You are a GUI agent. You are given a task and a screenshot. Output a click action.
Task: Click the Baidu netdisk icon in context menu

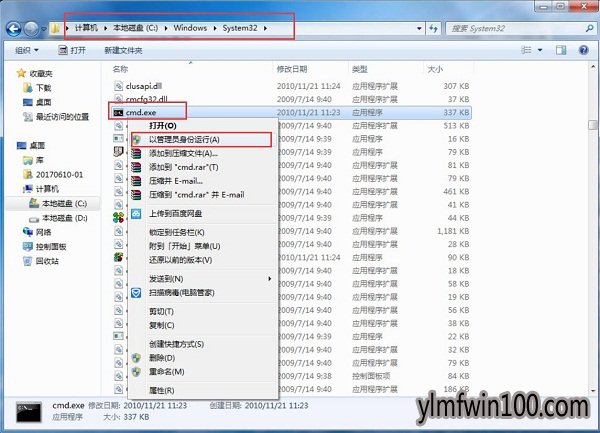(x=136, y=213)
